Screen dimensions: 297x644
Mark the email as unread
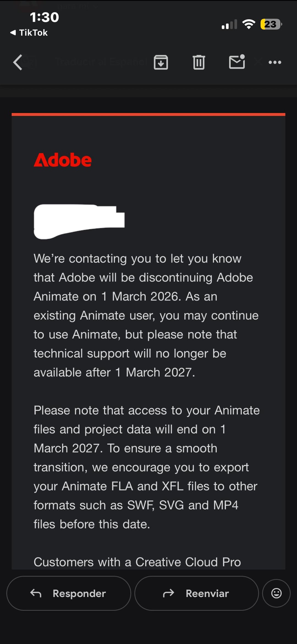pyautogui.click(x=237, y=62)
